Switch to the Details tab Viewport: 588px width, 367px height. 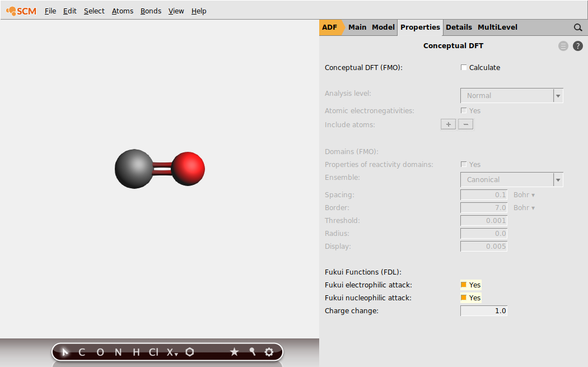pos(459,27)
